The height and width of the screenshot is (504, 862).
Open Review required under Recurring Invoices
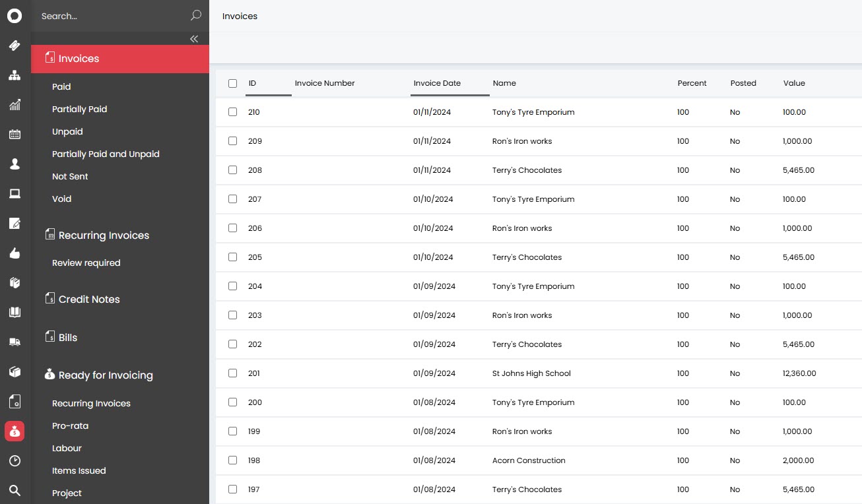(86, 263)
